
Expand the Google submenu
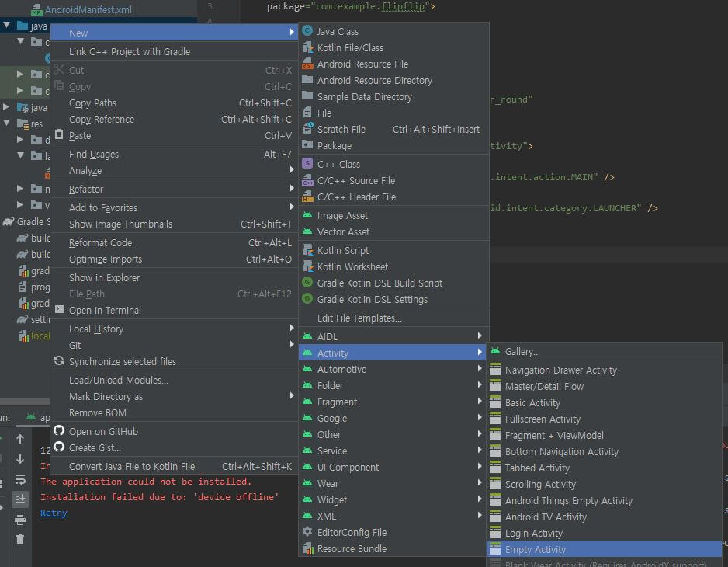[x=393, y=419]
